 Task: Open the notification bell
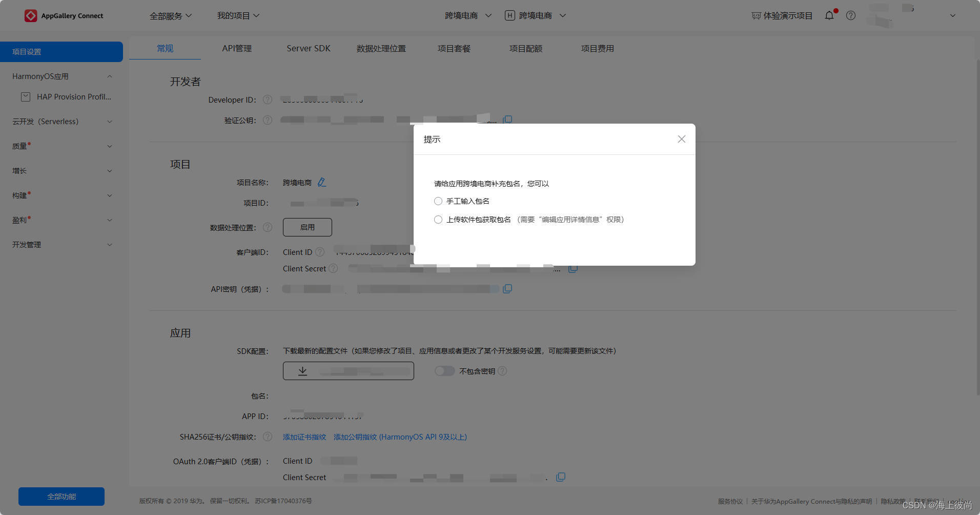click(x=829, y=15)
